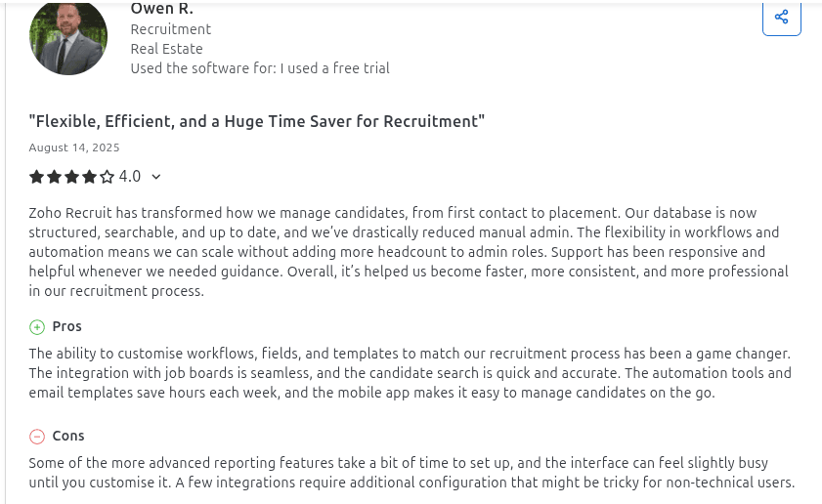Open Owen R.'s profile photo
The image size is (822, 504).
(x=67, y=38)
